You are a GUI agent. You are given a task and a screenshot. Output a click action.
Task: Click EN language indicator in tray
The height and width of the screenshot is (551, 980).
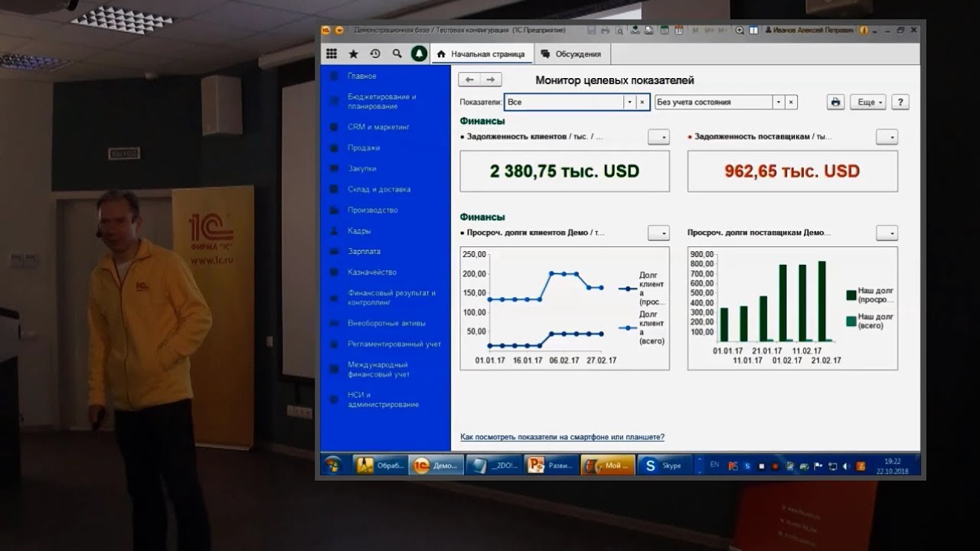tap(714, 464)
